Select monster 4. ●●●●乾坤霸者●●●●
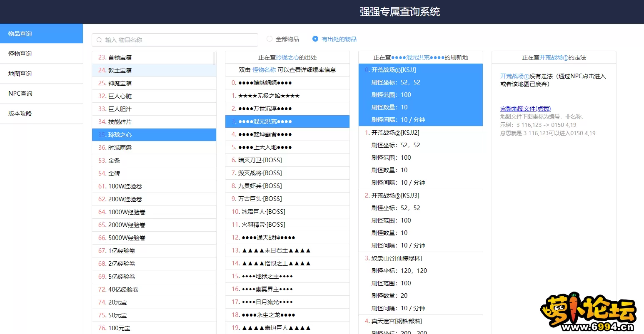The height and width of the screenshot is (334, 644). 287,134
